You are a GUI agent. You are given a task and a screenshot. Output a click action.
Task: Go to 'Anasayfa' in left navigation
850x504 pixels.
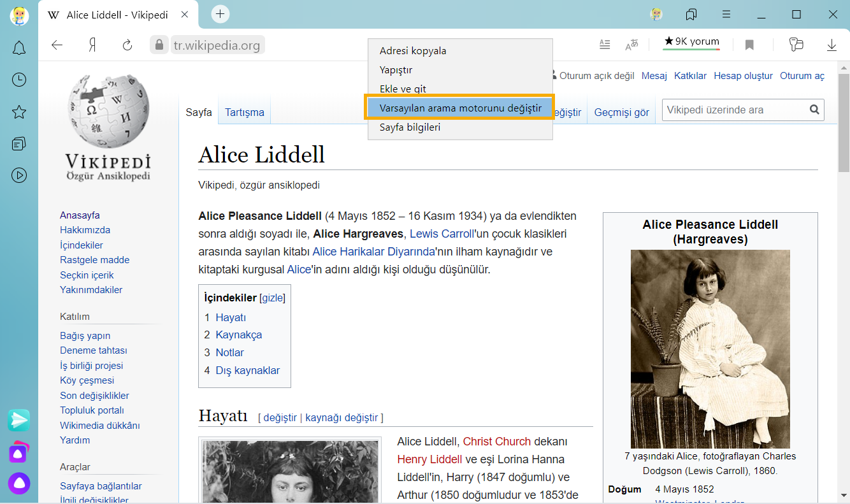coord(80,215)
